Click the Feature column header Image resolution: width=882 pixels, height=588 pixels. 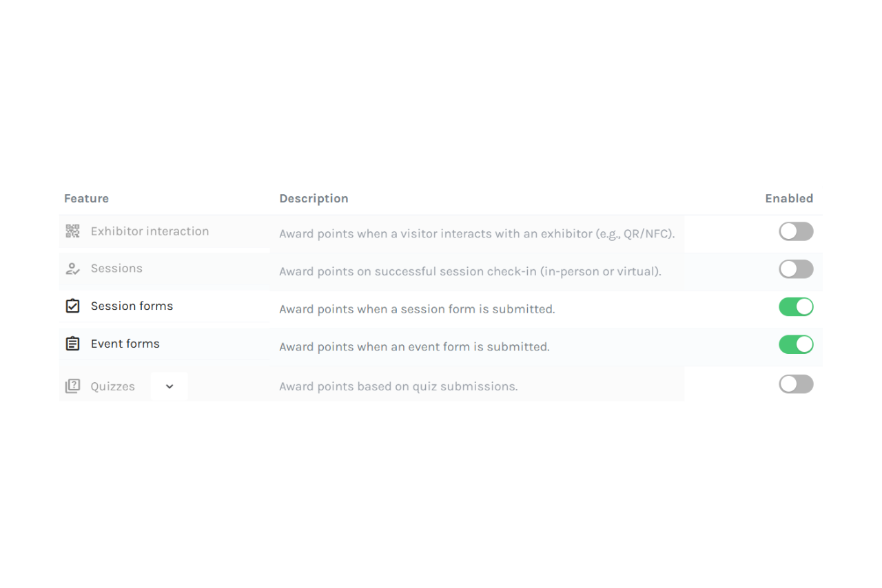(86, 198)
